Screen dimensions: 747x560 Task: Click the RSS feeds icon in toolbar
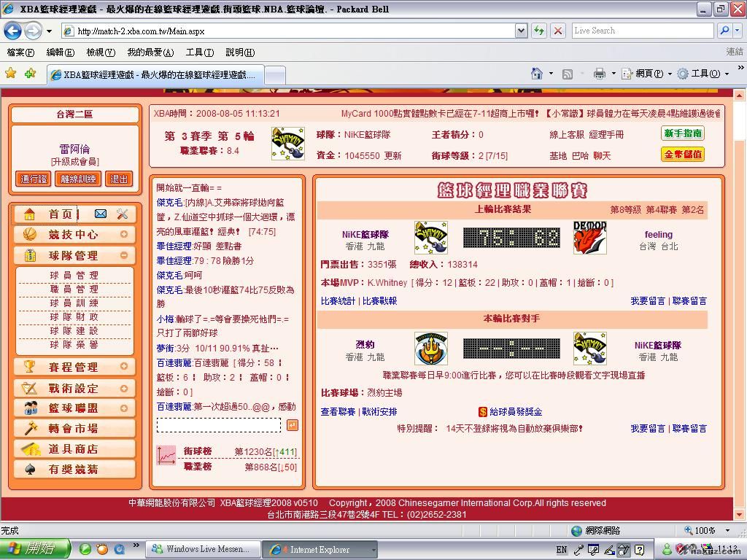(568, 74)
